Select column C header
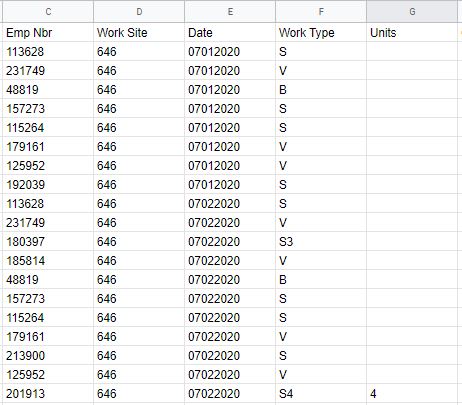This screenshot has width=462, height=405. (x=48, y=12)
